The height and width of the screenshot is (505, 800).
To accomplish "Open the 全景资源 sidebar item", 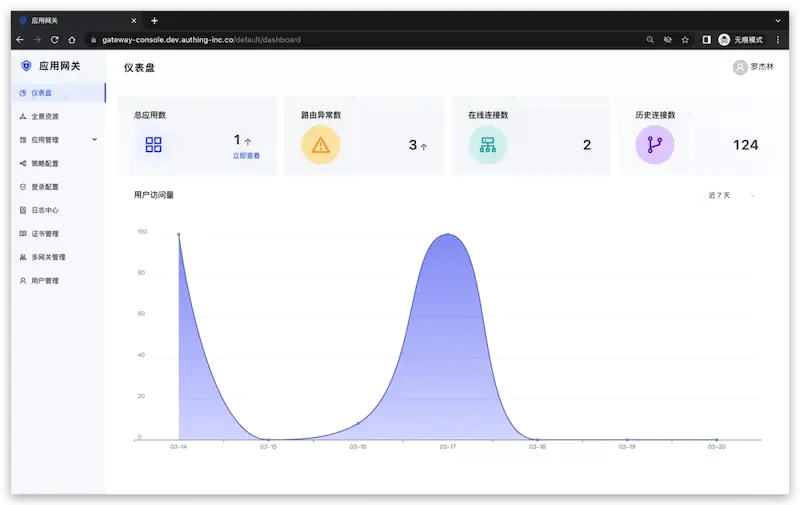I will [58, 116].
